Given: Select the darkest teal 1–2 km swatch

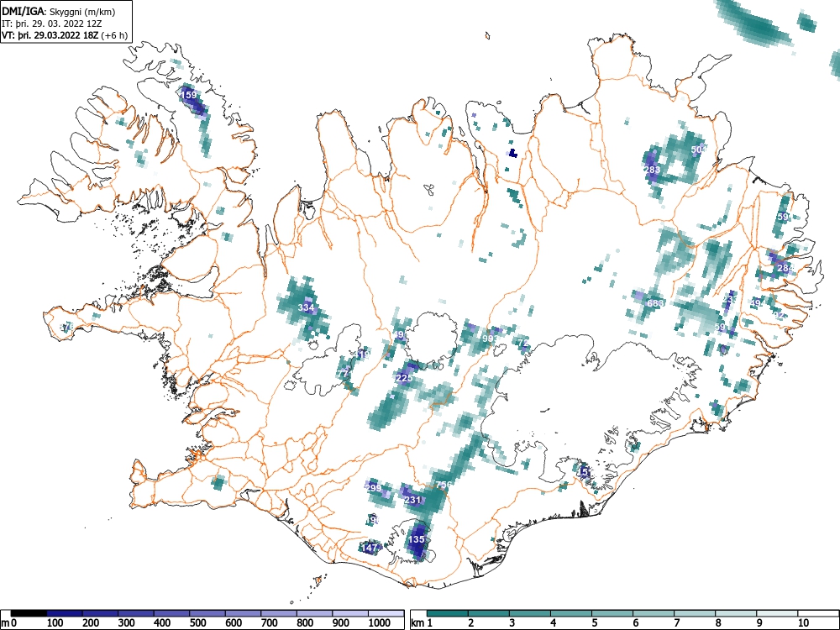Looking at the screenshot, I should [448, 613].
